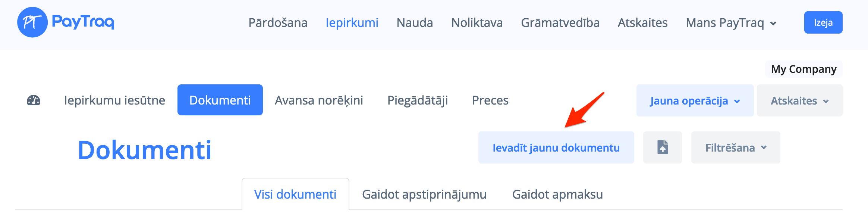Screen dimensions: 868x224
Task: Click Ievadīt jaunu dokumentu button
Action: (x=556, y=148)
